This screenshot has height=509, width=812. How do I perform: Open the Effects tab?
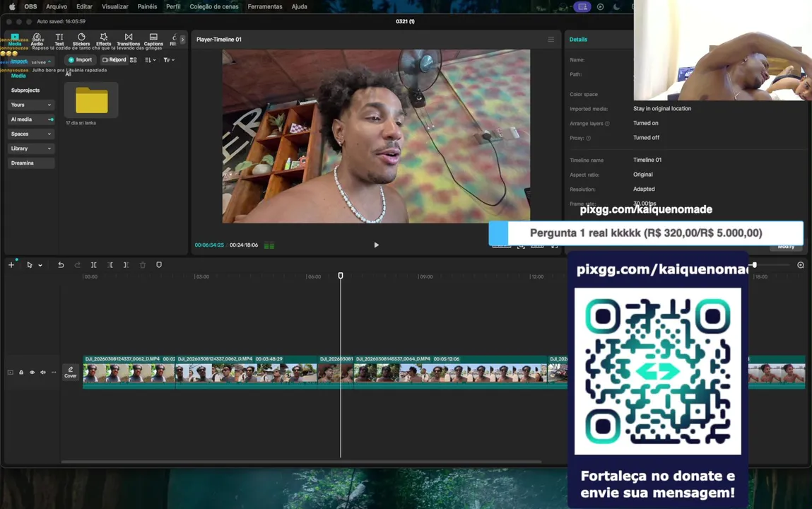click(x=104, y=40)
